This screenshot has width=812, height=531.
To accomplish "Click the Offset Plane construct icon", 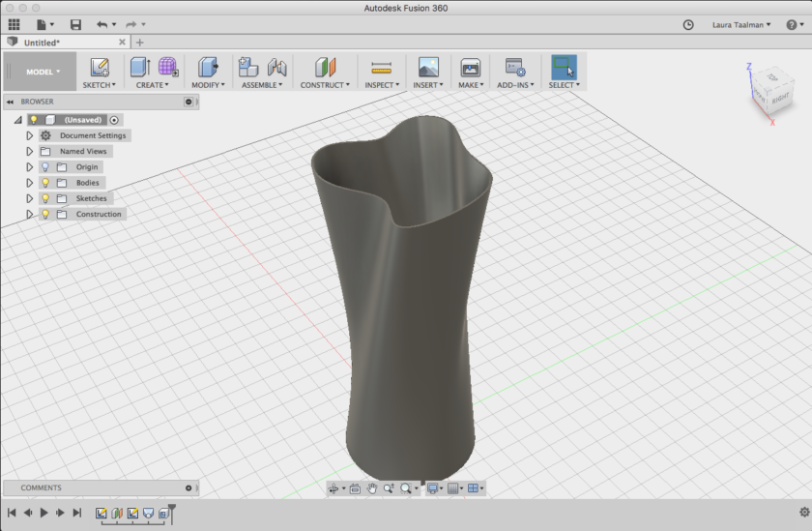I will tap(325, 68).
